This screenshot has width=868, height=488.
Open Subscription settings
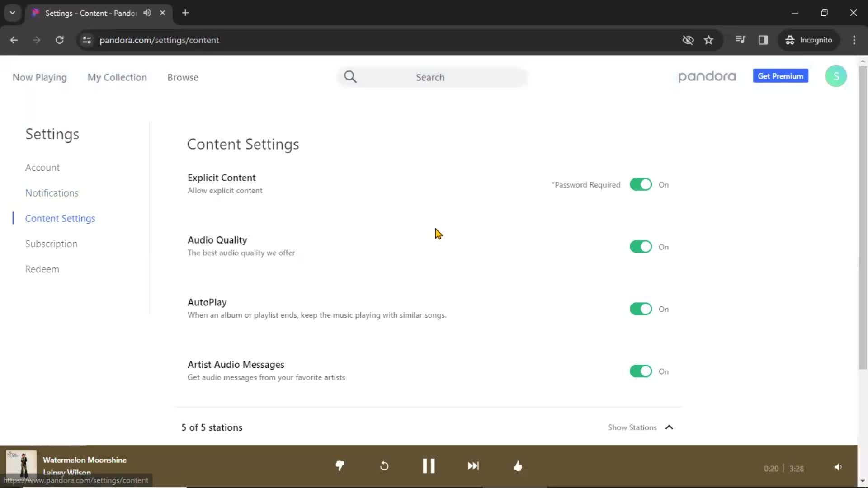pyautogui.click(x=51, y=244)
